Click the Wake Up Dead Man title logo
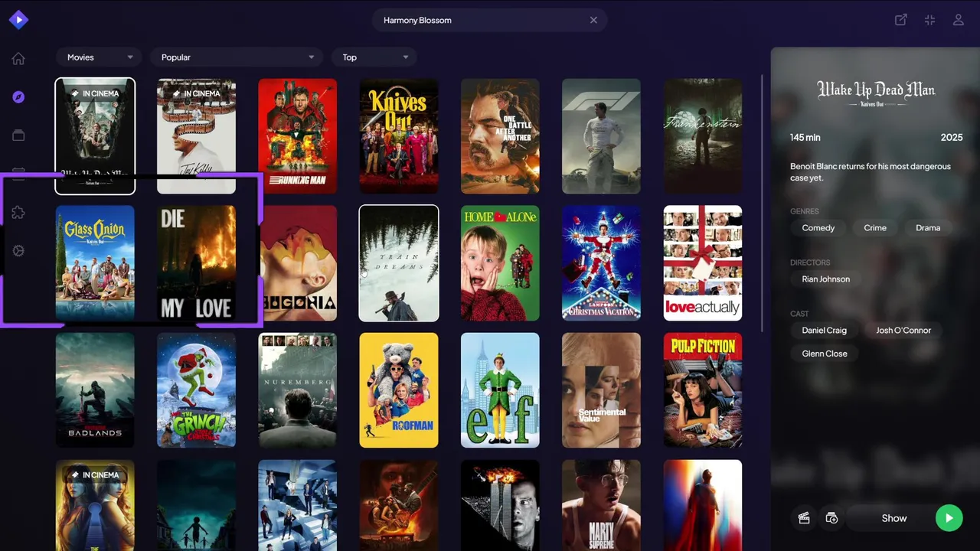980x551 pixels. [x=876, y=93]
